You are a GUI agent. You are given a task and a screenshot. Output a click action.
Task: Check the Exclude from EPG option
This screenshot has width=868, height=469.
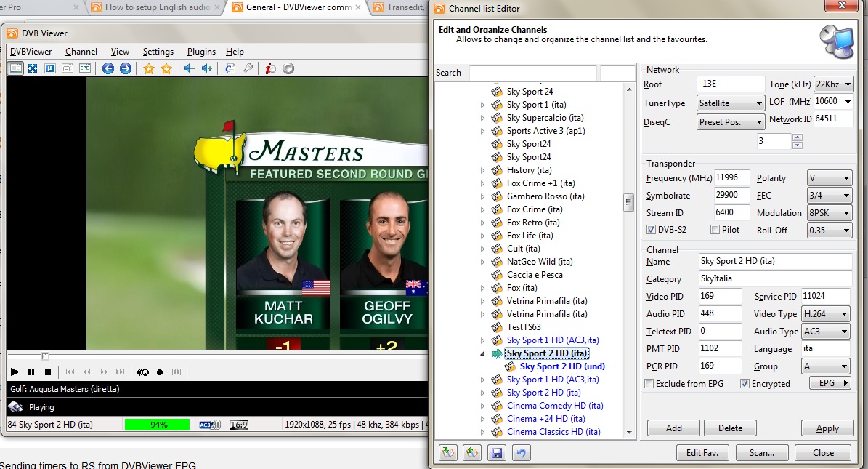(x=649, y=384)
